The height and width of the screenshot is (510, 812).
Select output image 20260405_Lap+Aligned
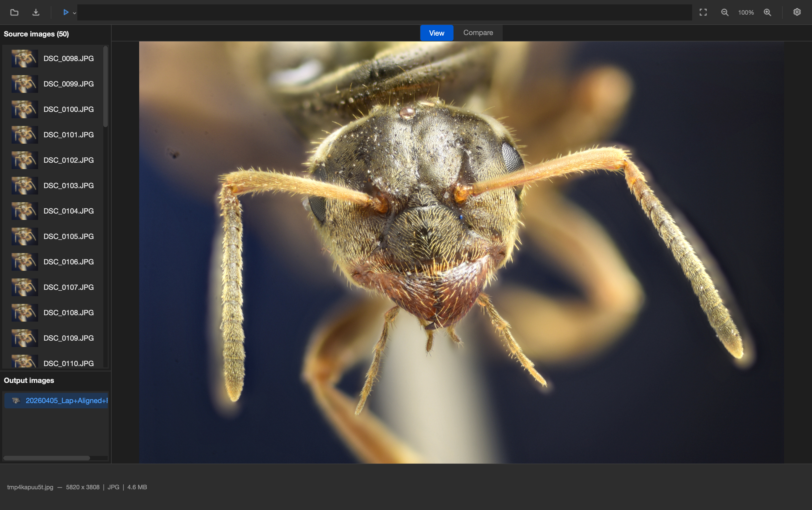56,400
